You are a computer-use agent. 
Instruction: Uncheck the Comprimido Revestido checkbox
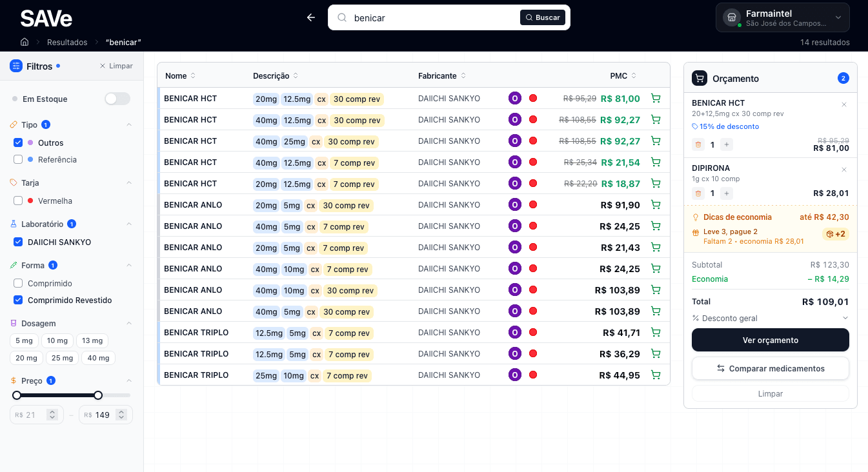pos(18,300)
